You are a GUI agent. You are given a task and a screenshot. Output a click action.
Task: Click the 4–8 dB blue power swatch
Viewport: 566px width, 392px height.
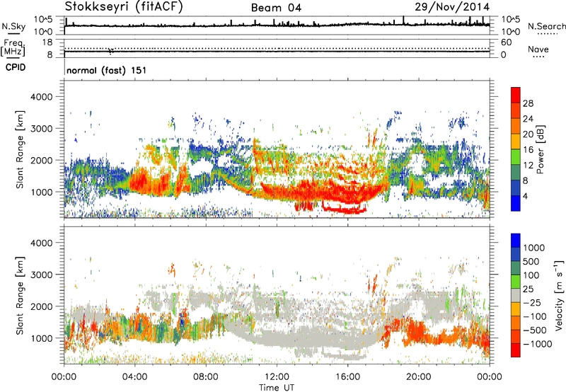(x=516, y=188)
